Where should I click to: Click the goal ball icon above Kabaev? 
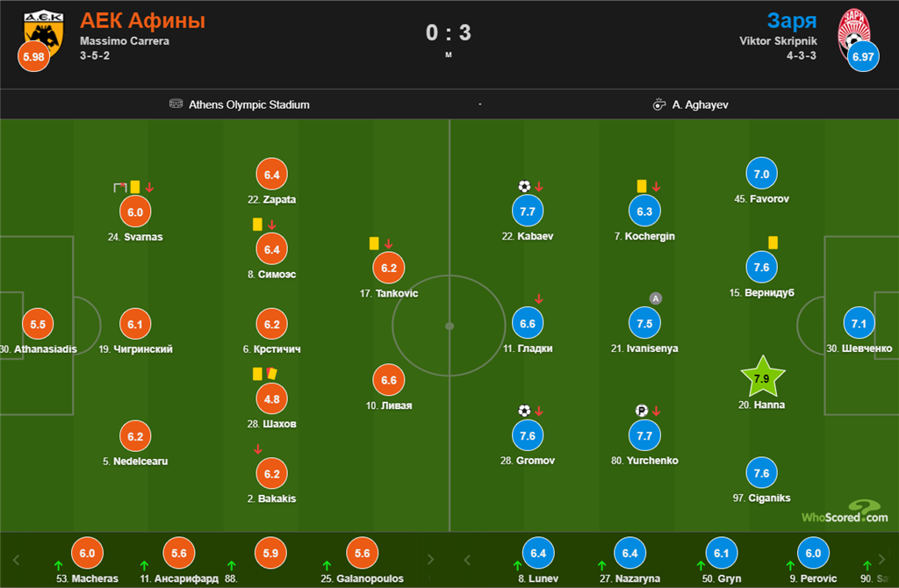[524, 187]
